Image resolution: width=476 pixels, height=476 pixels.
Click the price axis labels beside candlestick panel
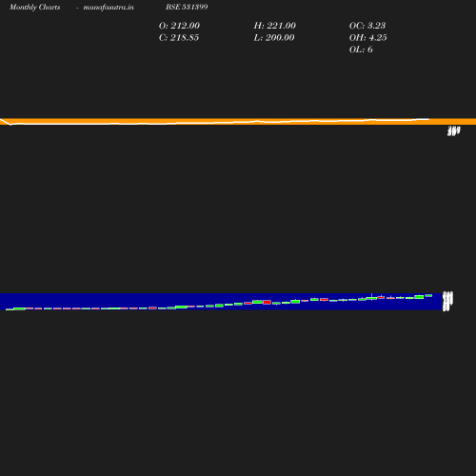447,301
